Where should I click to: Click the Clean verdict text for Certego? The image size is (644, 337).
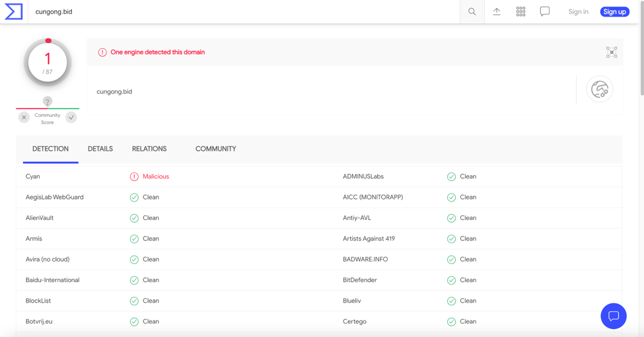pos(468,321)
